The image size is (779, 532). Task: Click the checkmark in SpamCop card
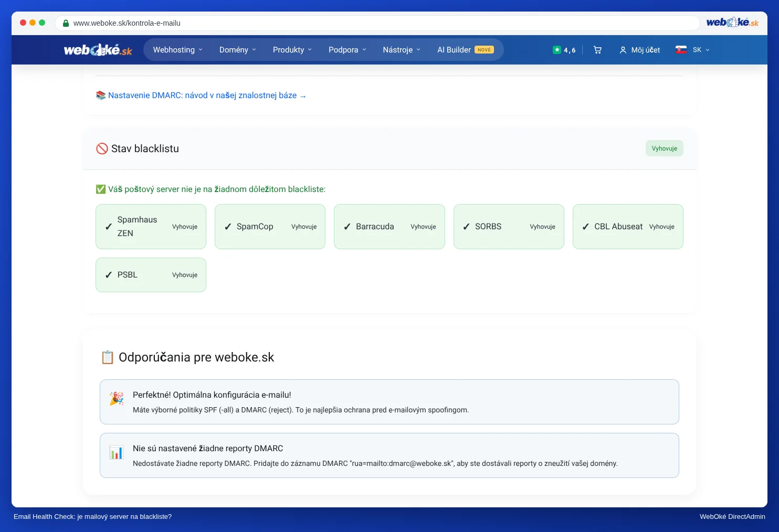pos(228,227)
